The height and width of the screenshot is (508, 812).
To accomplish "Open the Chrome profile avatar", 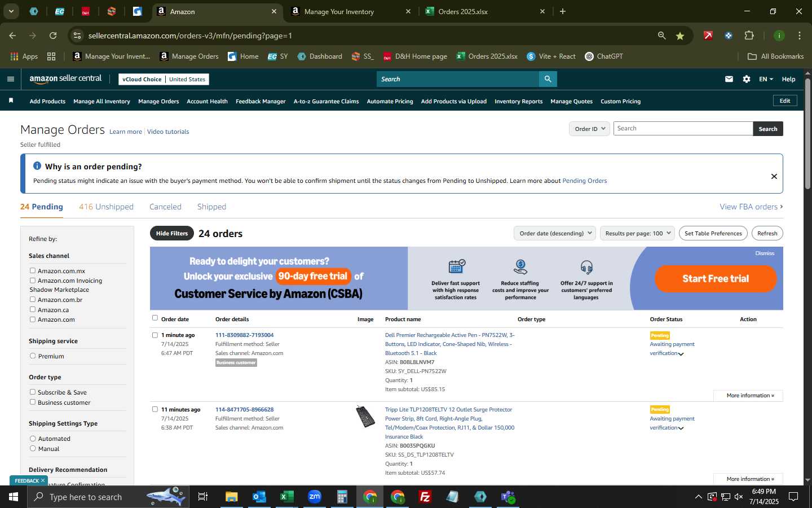I will (779, 36).
